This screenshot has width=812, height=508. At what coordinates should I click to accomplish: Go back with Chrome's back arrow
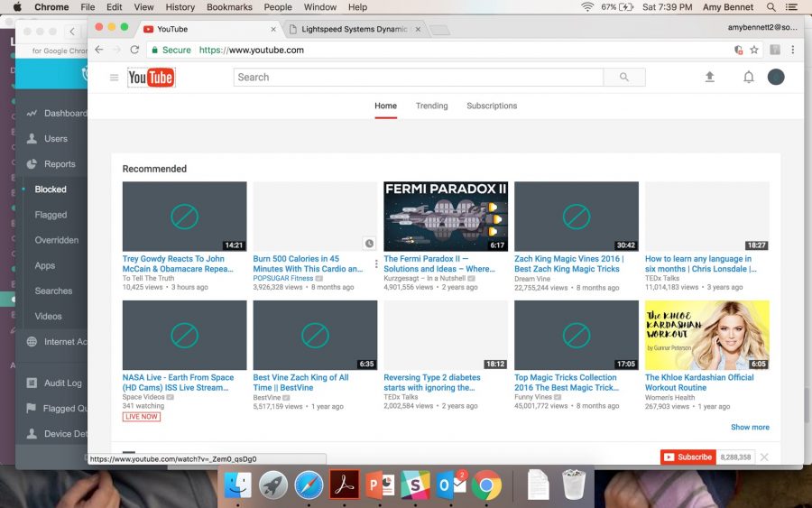(99, 50)
